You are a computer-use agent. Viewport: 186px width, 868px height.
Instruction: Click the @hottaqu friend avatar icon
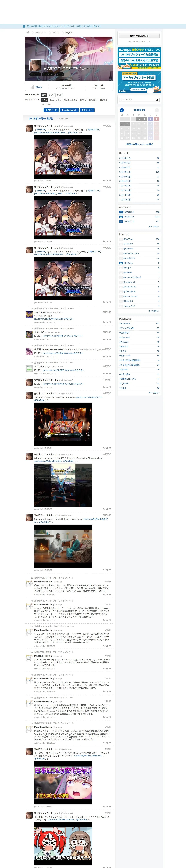(x=121, y=263)
